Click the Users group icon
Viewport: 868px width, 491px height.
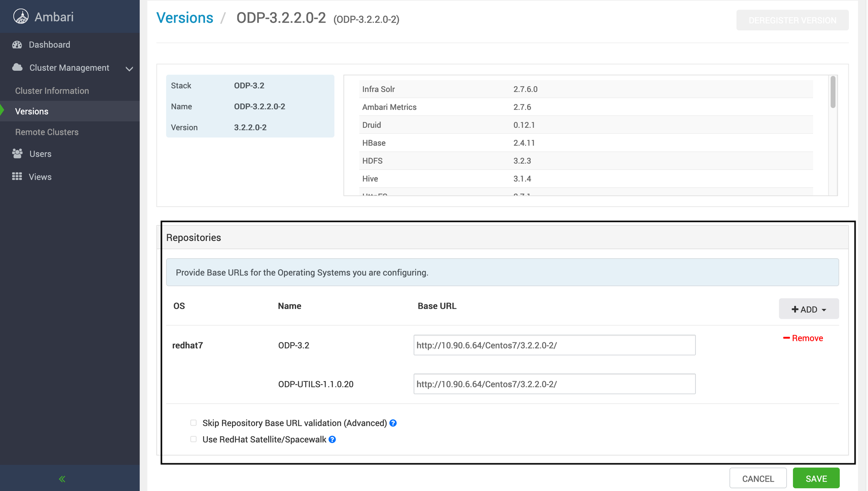[17, 153]
